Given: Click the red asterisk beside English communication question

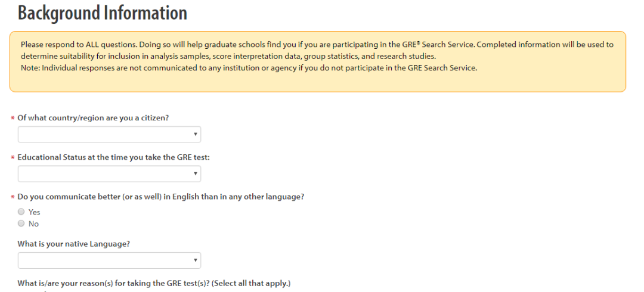Looking at the screenshot, I should [x=13, y=197].
